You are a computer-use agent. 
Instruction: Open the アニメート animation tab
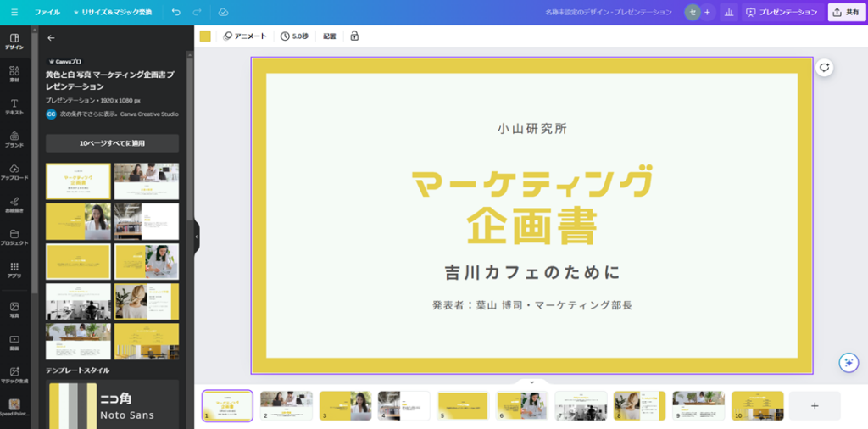pyautogui.click(x=245, y=36)
